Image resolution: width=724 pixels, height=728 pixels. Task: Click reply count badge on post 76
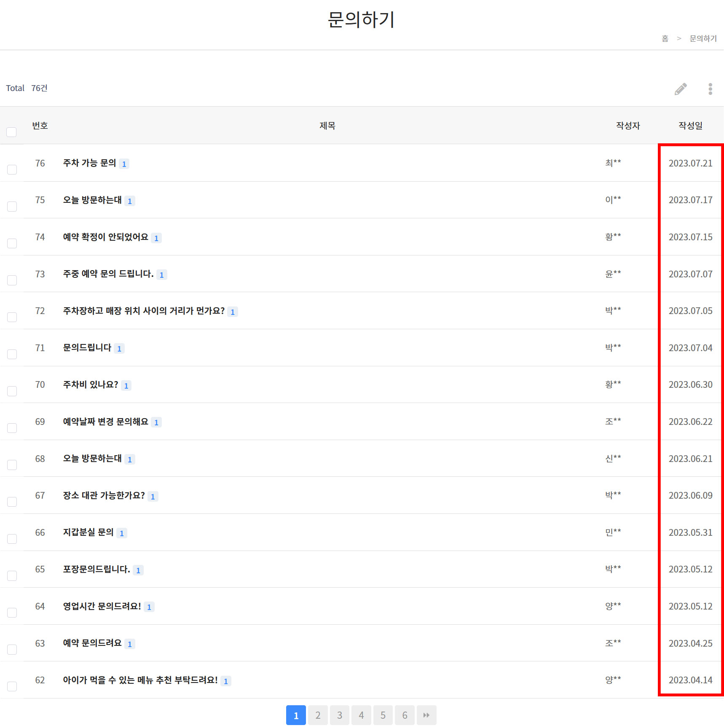(x=124, y=164)
